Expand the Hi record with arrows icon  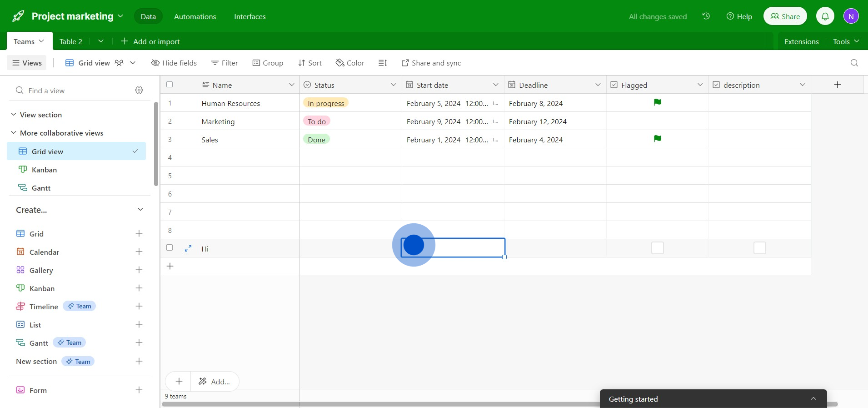coord(188,248)
